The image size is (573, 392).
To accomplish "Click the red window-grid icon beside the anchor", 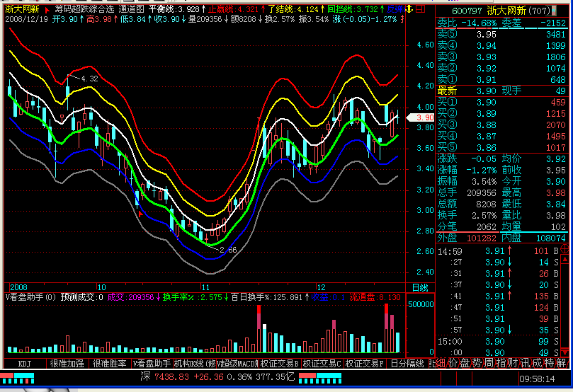I will [x=421, y=8].
